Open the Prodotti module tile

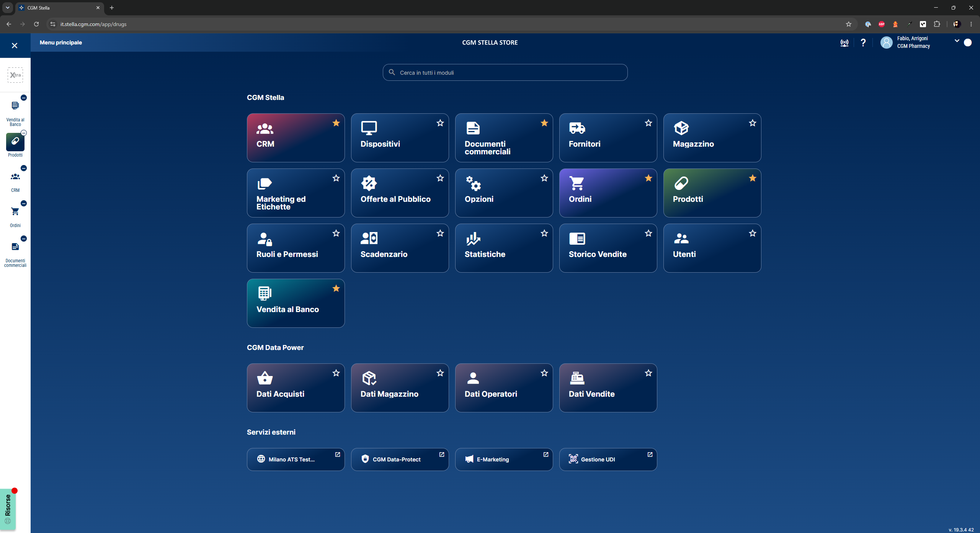[712, 193]
